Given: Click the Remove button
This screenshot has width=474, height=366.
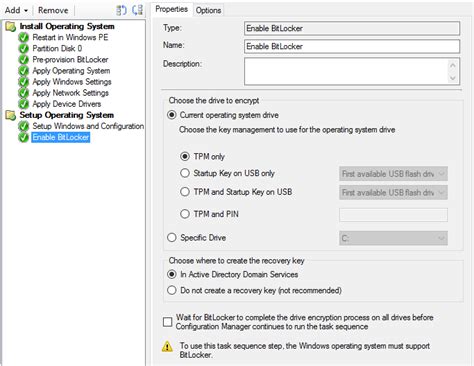Looking at the screenshot, I should [x=53, y=10].
